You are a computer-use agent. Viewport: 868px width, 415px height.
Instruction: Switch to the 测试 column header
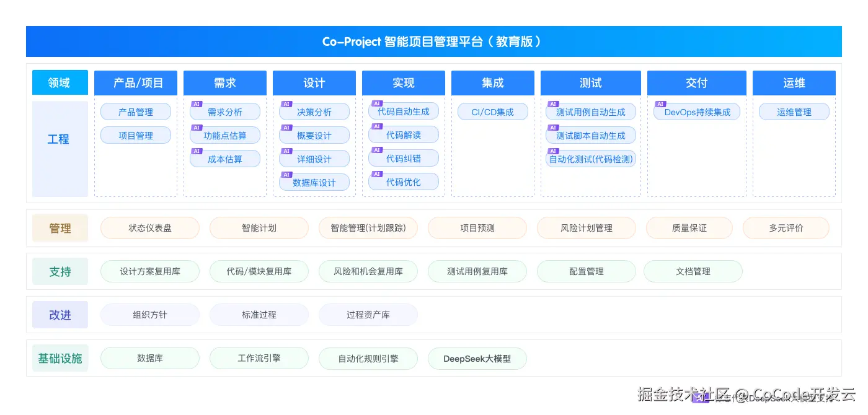coord(590,82)
